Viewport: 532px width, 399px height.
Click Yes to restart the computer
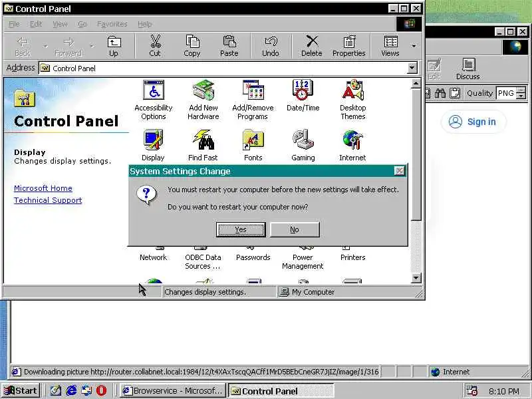click(x=241, y=229)
